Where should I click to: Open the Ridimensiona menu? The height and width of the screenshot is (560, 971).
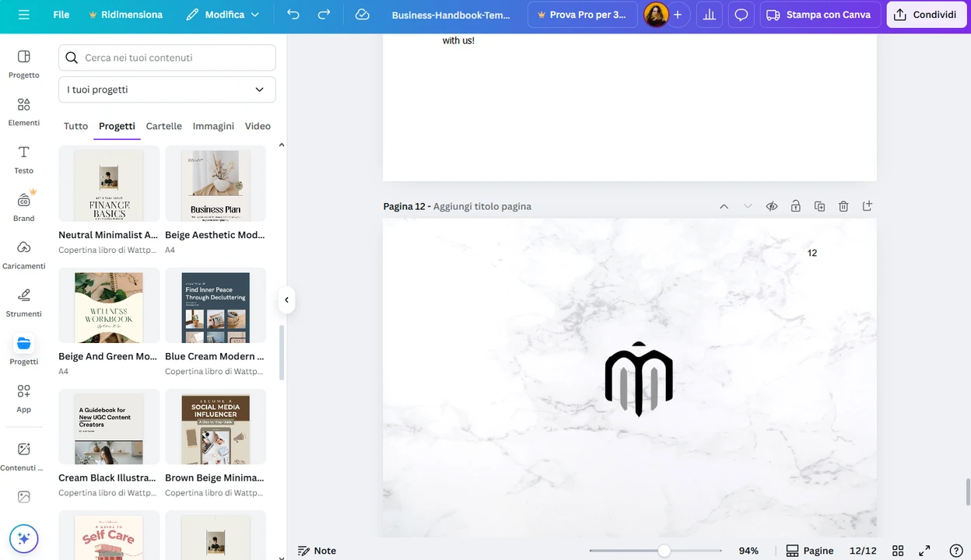pyautogui.click(x=126, y=15)
